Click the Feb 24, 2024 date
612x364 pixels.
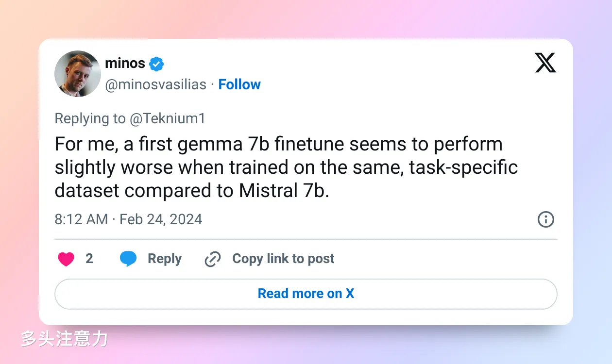[x=161, y=219]
